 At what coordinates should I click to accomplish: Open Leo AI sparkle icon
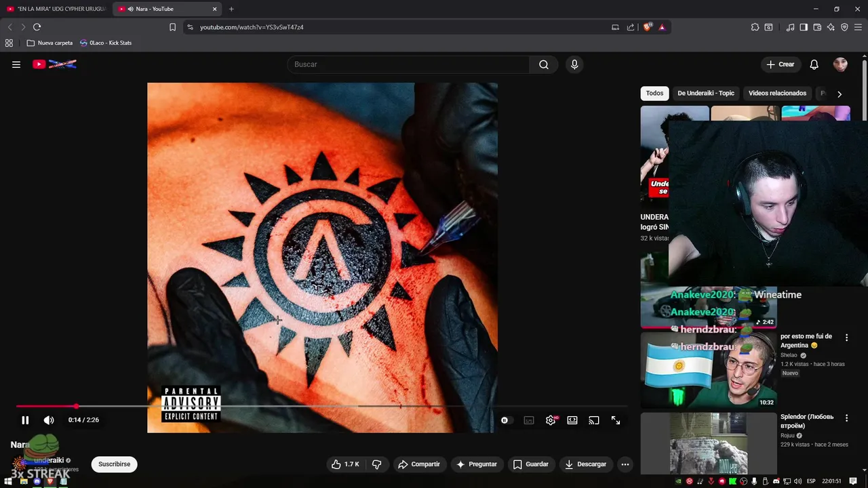(831, 27)
